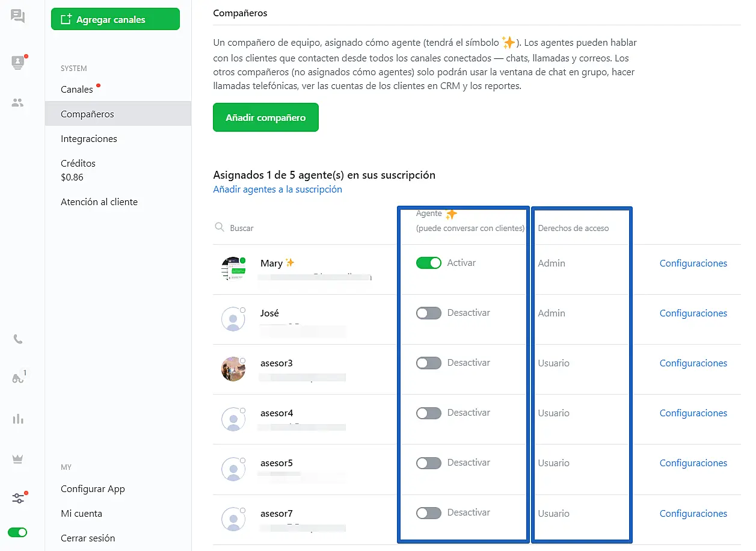Go to Atención al cliente section
756x551 pixels.
99,202
